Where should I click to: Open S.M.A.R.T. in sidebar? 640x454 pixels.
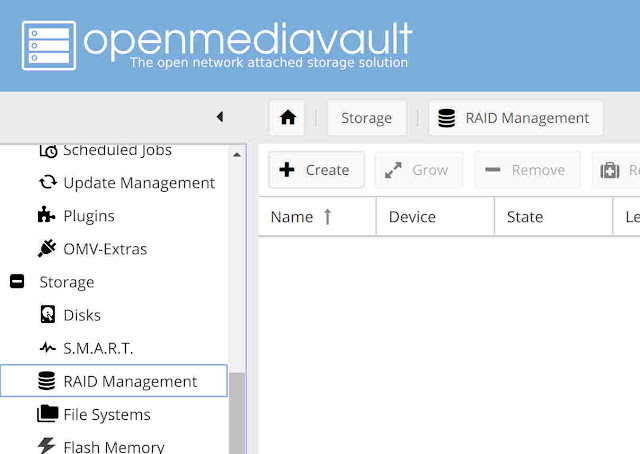(114, 348)
